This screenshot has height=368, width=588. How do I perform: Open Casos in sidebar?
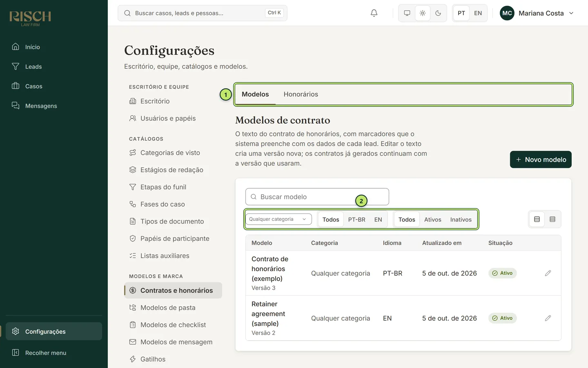coord(54,86)
